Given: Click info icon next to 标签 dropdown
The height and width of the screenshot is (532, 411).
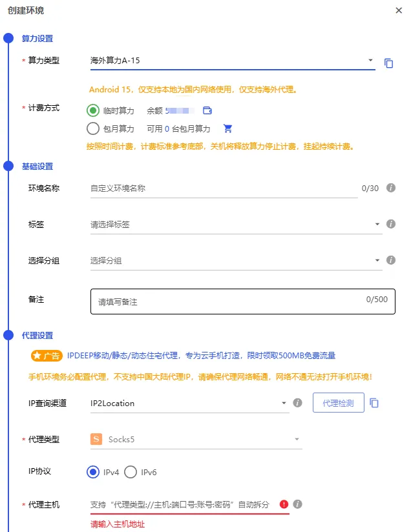Looking at the screenshot, I should point(391,224).
